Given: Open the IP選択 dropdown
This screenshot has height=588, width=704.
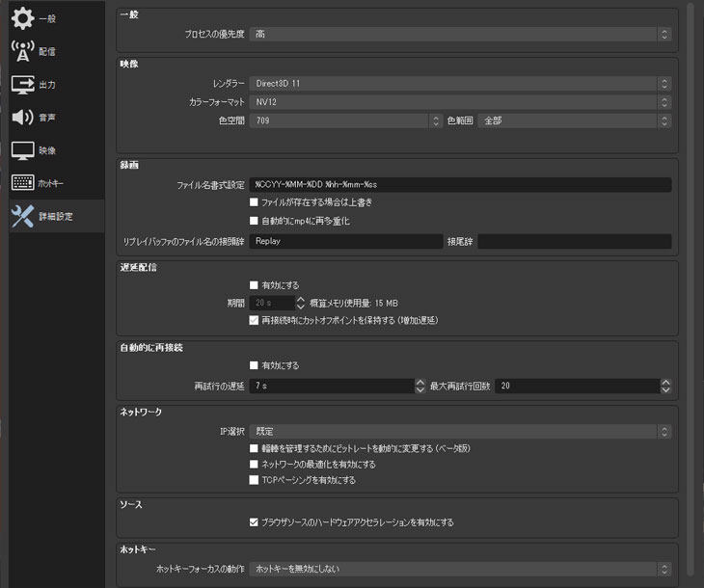Looking at the screenshot, I should 460,432.
